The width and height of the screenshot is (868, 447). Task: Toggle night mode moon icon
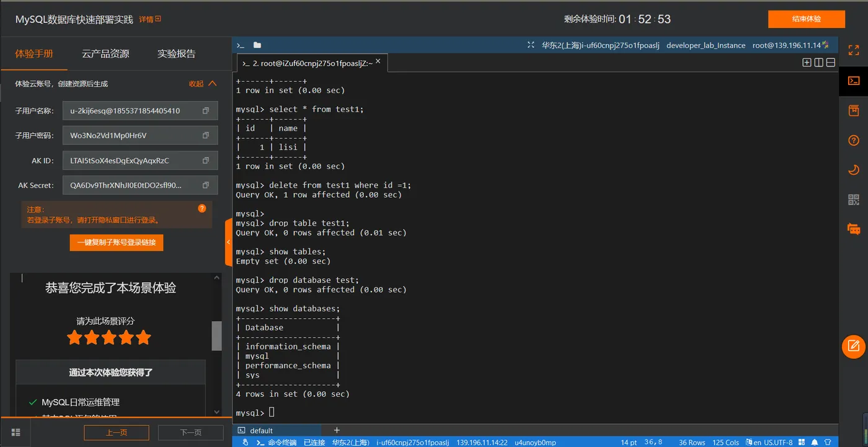tap(854, 170)
